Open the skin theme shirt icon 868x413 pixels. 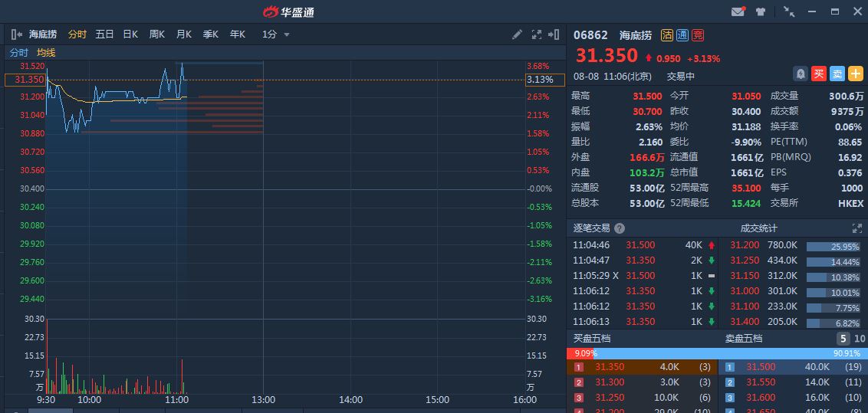[761, 11]
